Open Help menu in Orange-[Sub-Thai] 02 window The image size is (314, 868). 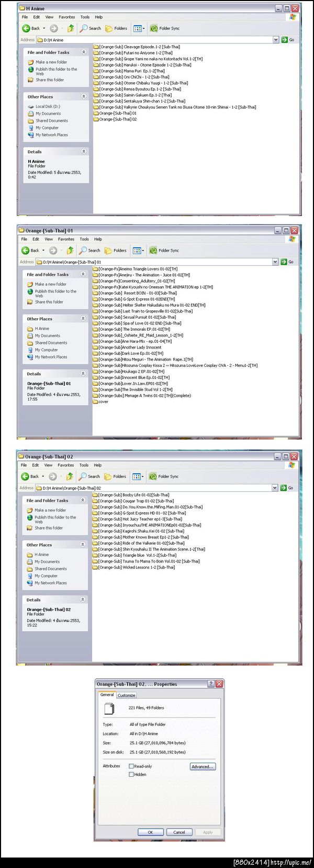(98, 465)
